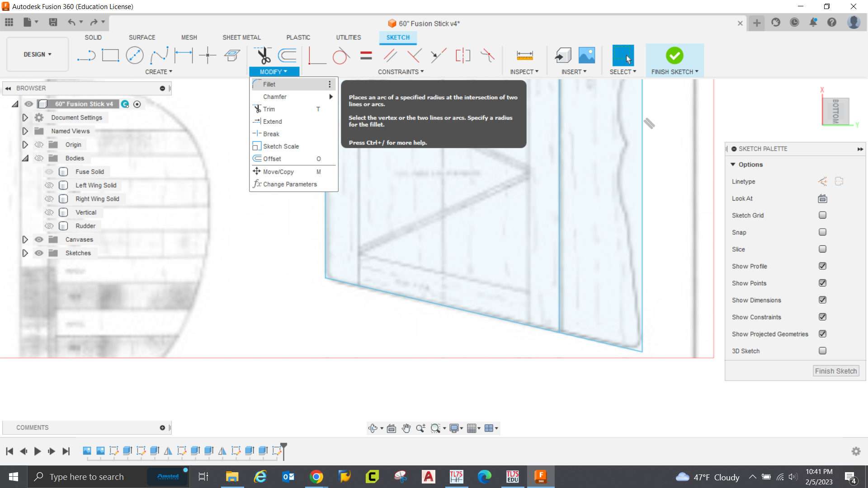The image size is (868, 488).
Task: Click the Insert Canvas image icon
Action: (x=587, y=56)
